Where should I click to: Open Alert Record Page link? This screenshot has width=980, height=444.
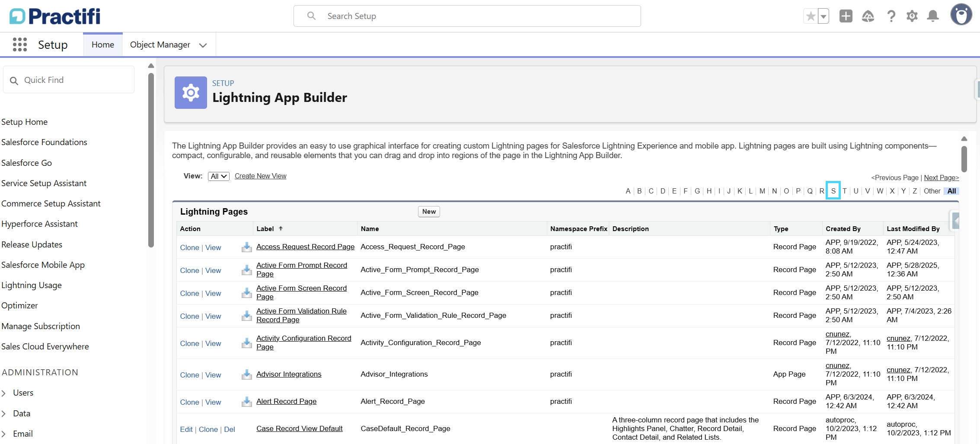point(286,401)
